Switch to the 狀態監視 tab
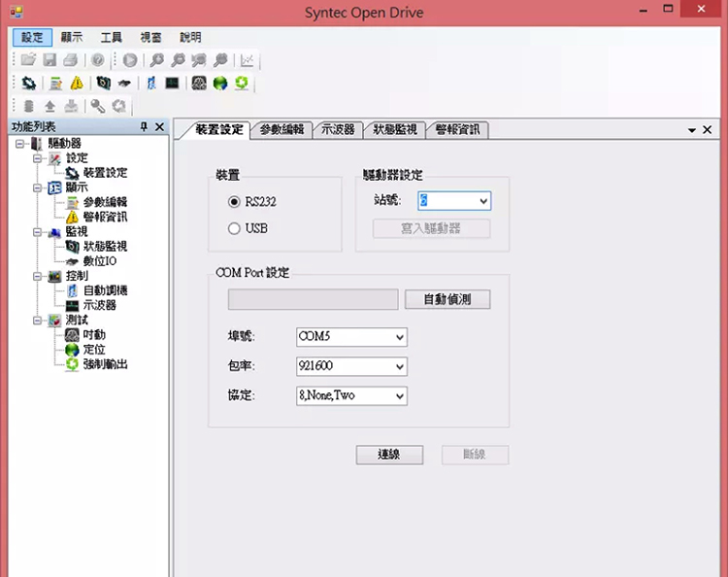 pos(395,129)
